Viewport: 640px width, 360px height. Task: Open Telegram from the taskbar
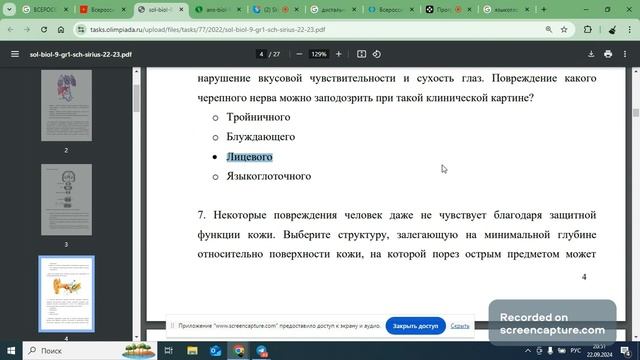coord(262,351)
